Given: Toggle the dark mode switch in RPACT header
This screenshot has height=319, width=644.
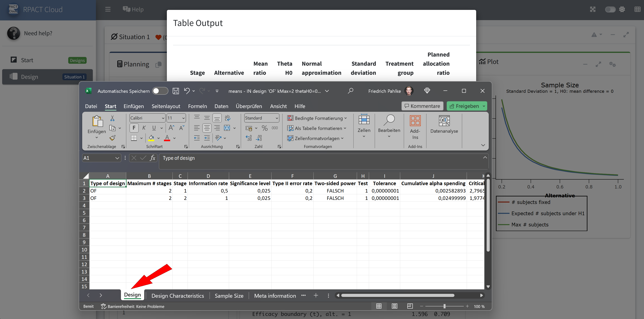Looking at the screenshot, I should click(610, 9).
